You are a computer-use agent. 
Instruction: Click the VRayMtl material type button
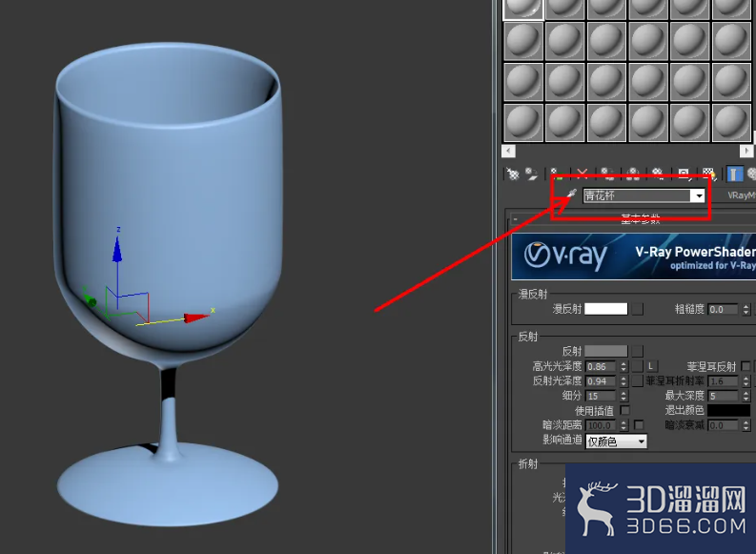click(741, 195)
